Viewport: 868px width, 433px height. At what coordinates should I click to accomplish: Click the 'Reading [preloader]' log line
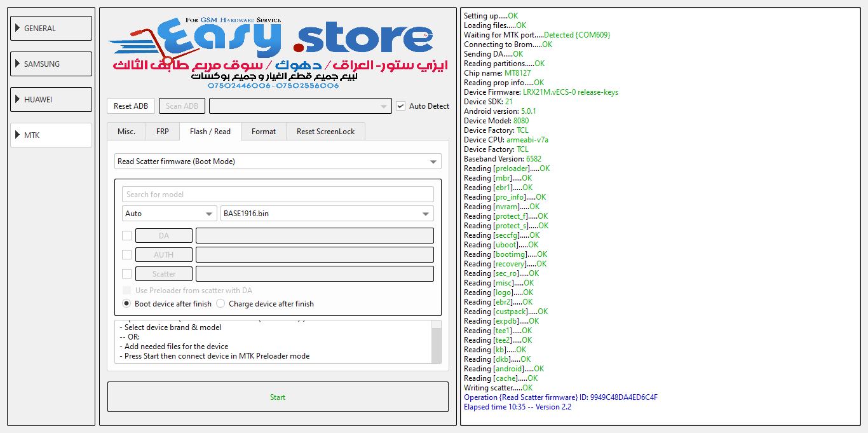507,168
